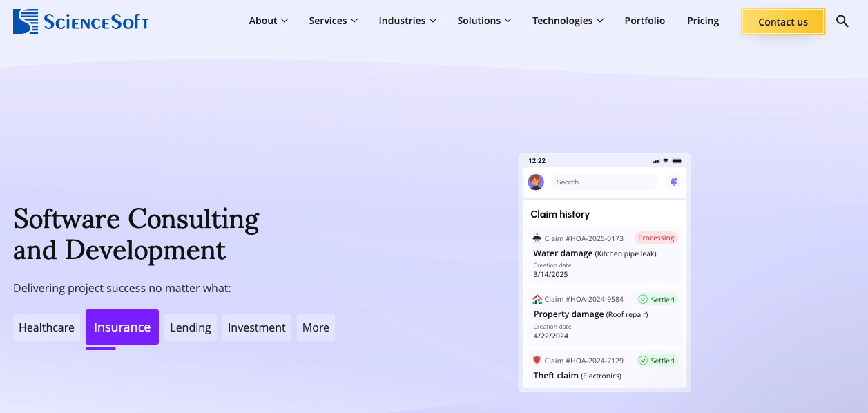
Task: Click the theft claim shield icon
Action: (x=537, y=361)
